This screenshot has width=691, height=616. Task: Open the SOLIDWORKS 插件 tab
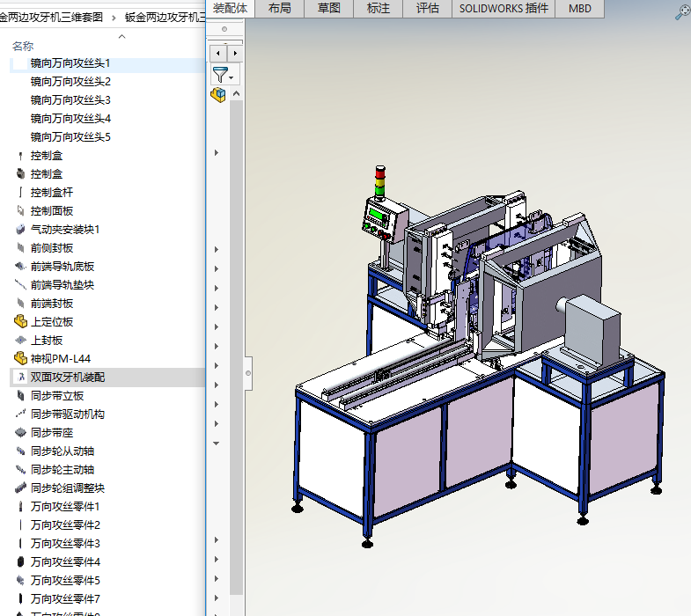coord(504,9)
